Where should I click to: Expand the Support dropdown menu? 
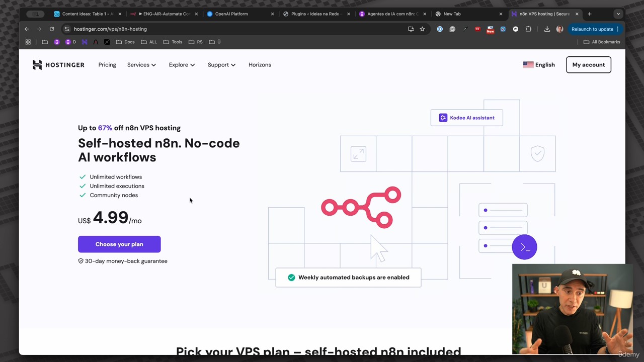point(221,65)
